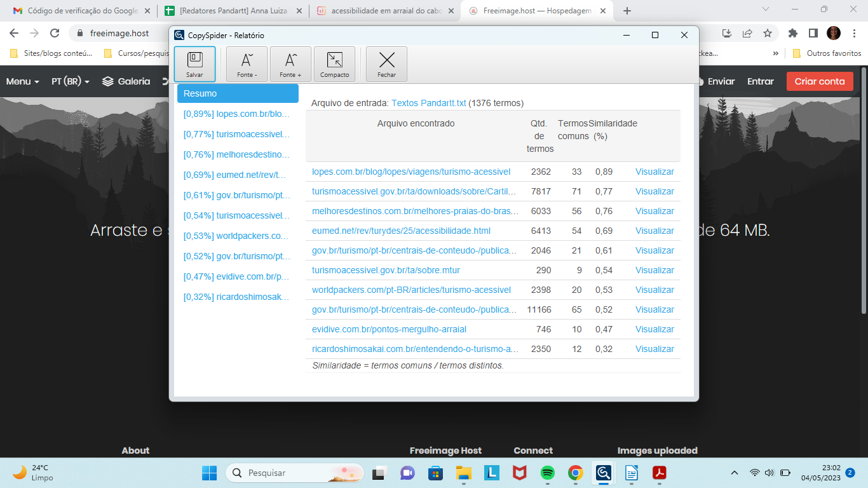The image size is (868, 488).
Task: Switch to the Redatores Pandartt spreadsheet tab
Action: point(231,11)
